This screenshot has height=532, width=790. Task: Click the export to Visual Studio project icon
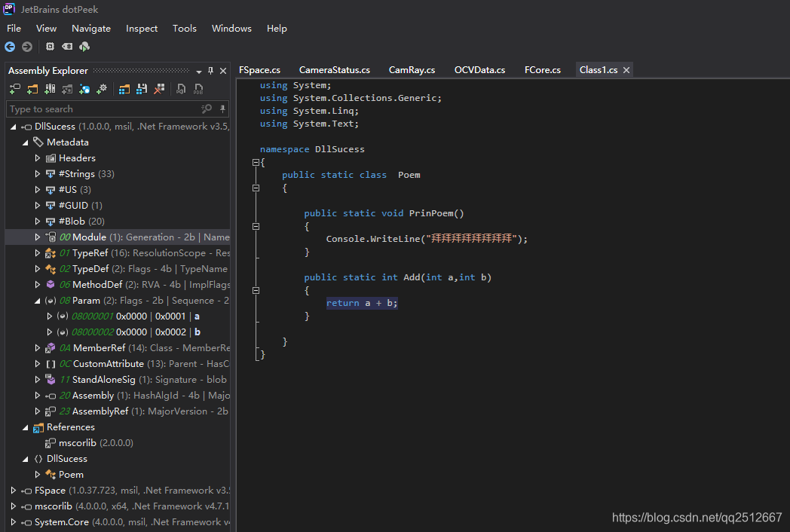click(x=182, y=89)
